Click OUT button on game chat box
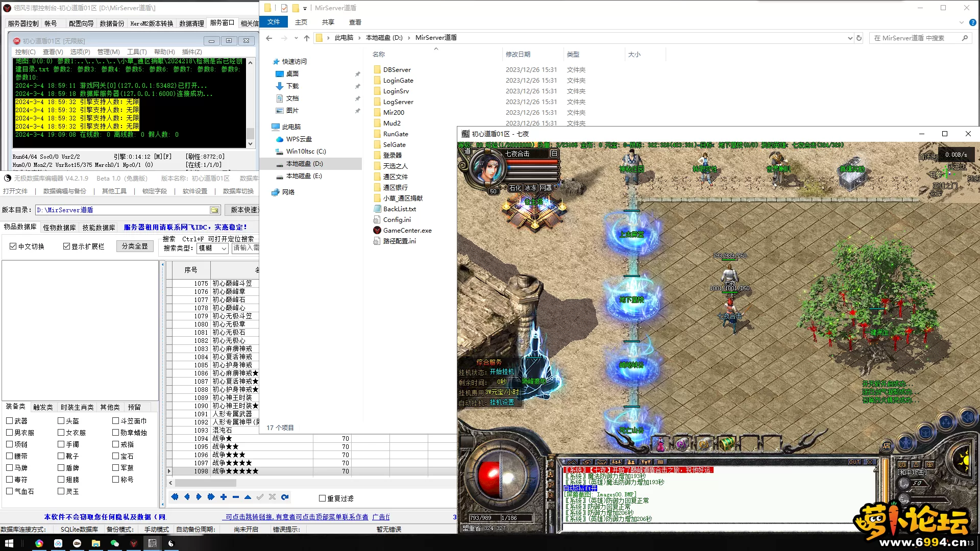 click(854, 462)
